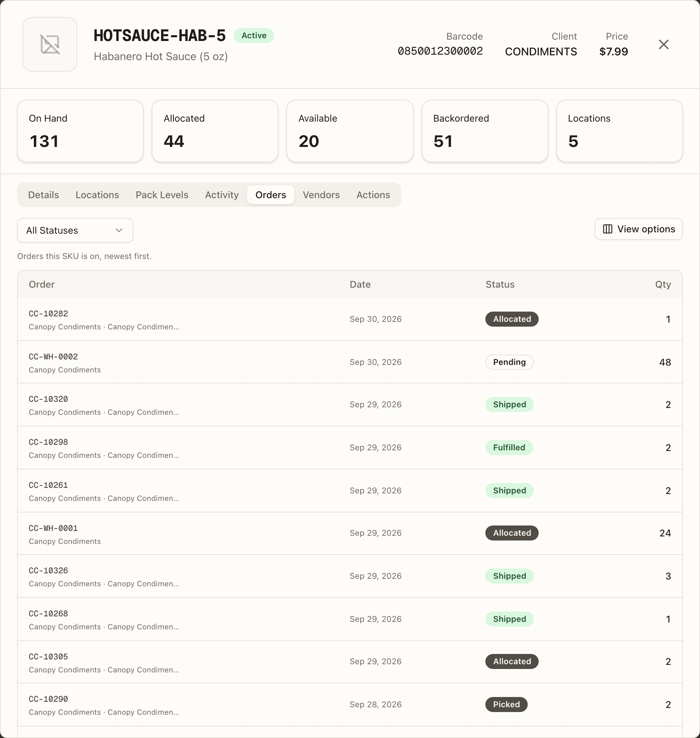700x738 pixels.
Task: Click the Backordered 51 card
Action: (485, 131)
